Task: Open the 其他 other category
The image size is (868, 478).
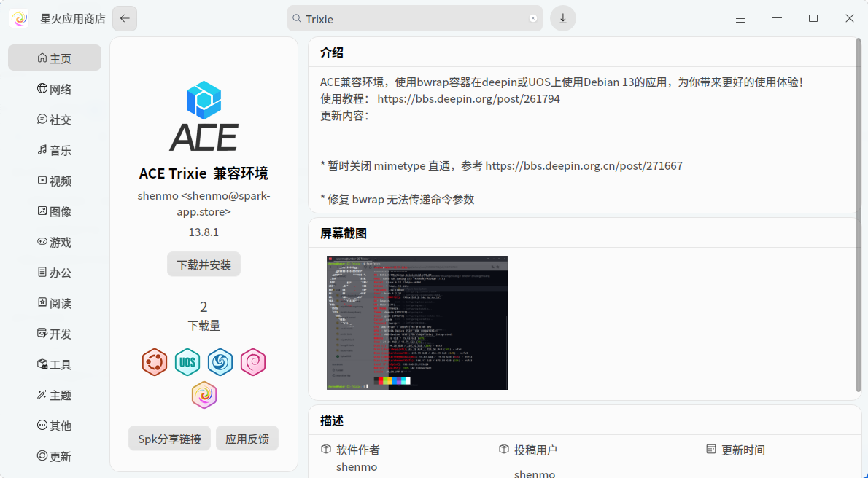Action: click(54, 426)
